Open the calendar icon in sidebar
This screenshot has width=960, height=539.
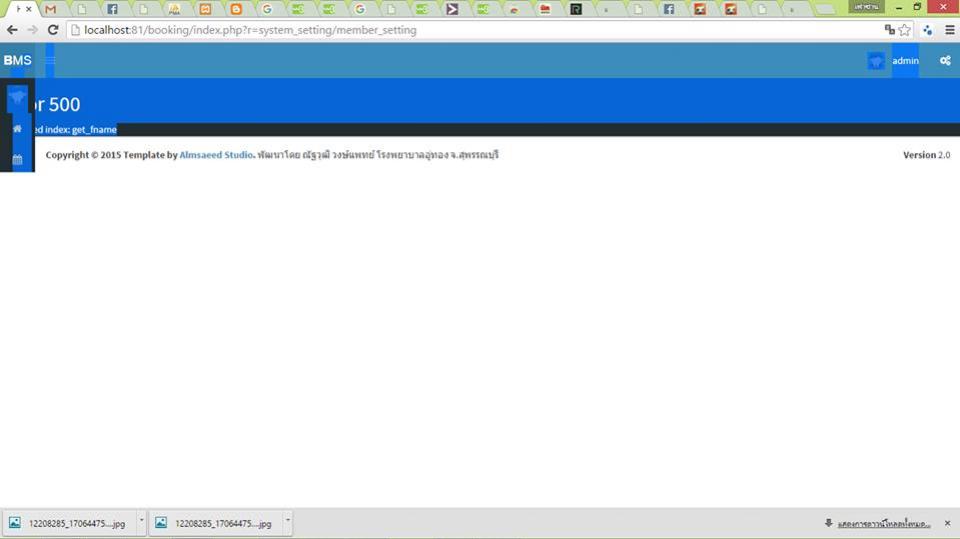click(x=17, y=160)
